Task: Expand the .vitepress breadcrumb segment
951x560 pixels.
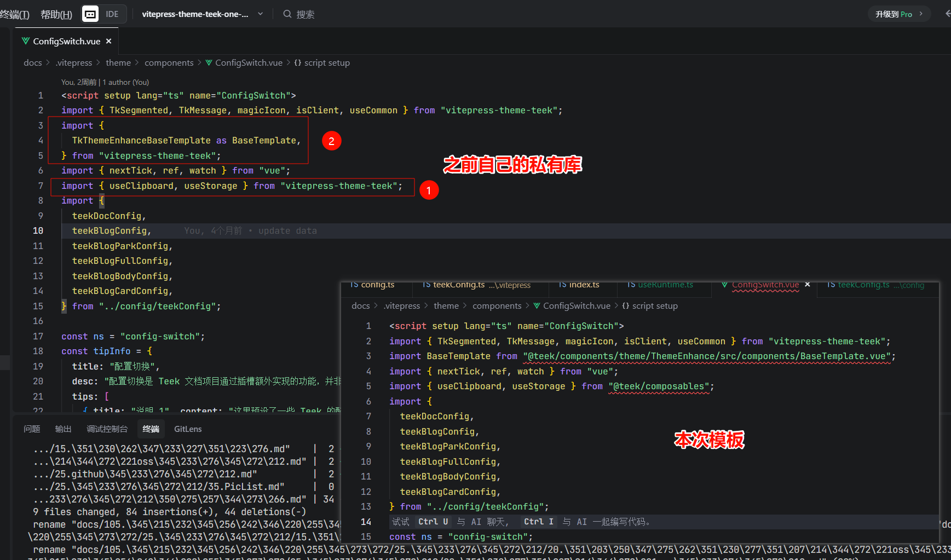Action: pos(74,62)
